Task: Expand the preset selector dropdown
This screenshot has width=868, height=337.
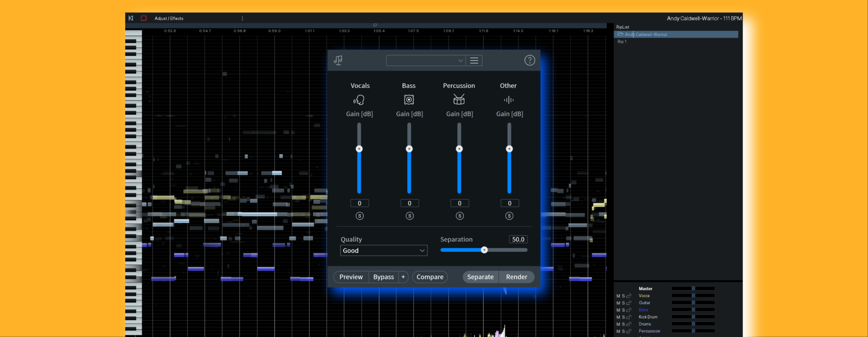Action: pyautogui.click(x=426, y=61)
